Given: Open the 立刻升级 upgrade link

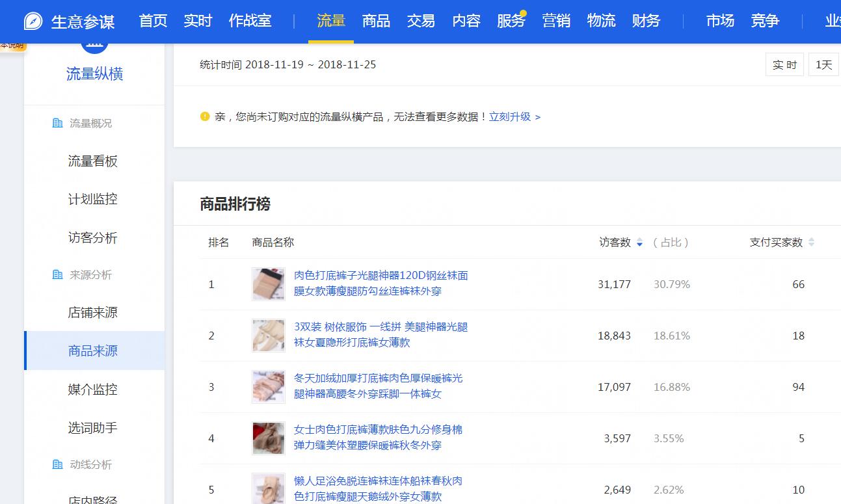Looking at the screenshot, I should pyautogui.click(x=511, y=117).
